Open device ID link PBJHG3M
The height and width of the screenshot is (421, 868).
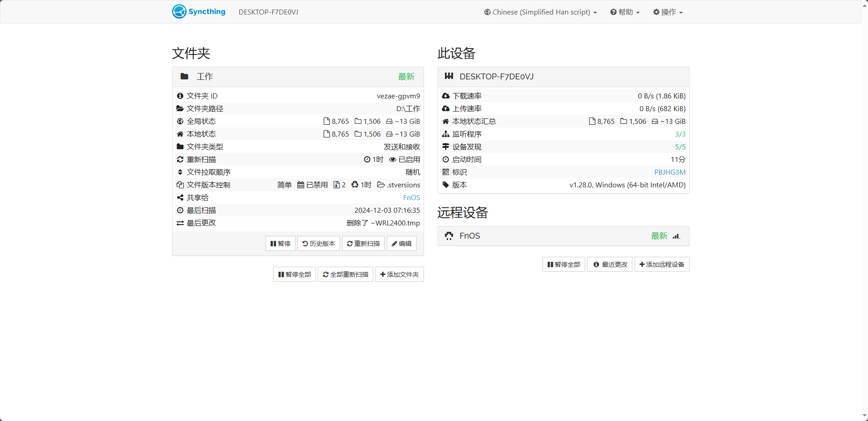[670, 172]
